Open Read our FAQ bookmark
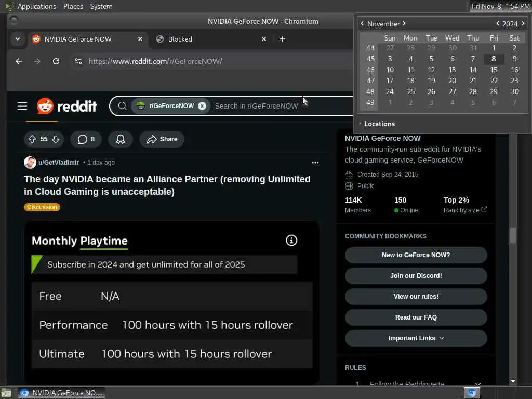Viewport: 532px width, 399px height. click(x=416, y=317)
